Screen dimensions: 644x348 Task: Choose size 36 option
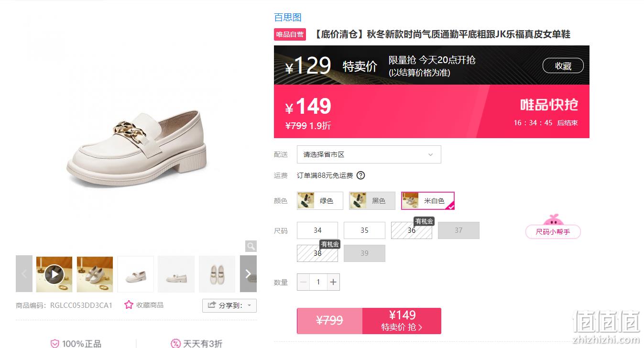coord(412,230)
